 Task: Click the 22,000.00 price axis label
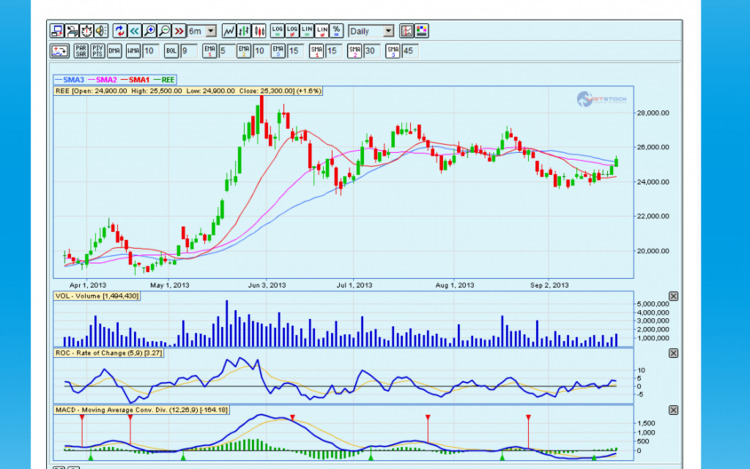pyautogui.click(x=653, y=216)
